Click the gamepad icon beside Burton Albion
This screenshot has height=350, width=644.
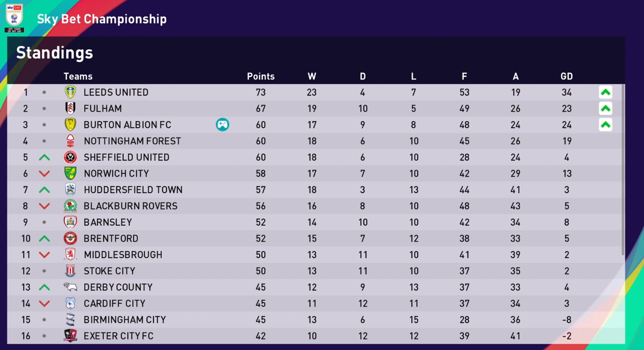[222, 125]
